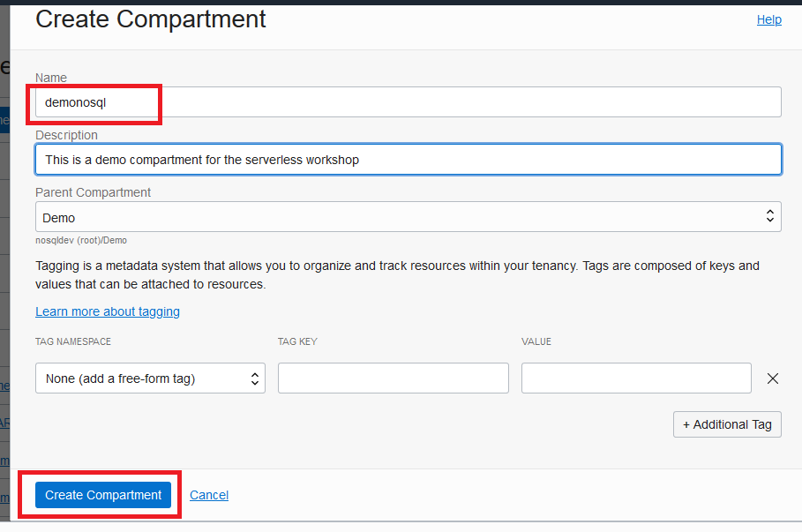The height and width of the screenshot is (532, 802).
Task: Open the Tag Namespace dropdown
Action: pyautogui.click(x=150, y=378)
